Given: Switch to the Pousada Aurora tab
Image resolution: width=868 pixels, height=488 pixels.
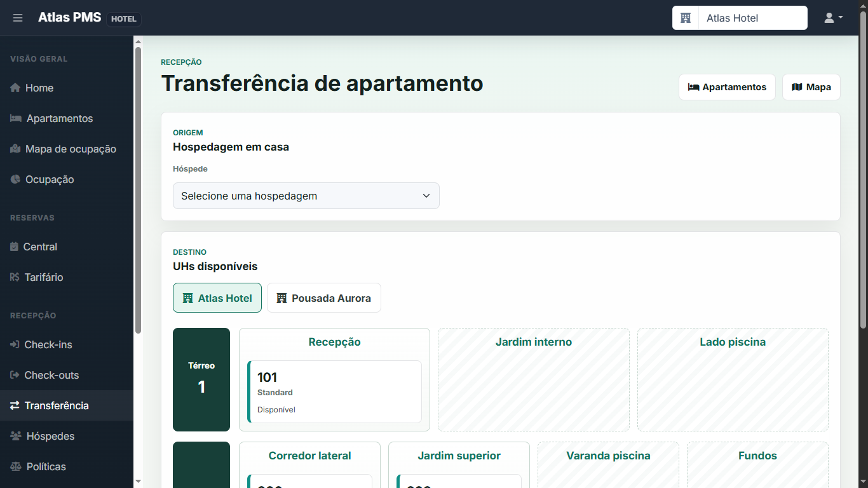Looking at the screenshot, I should pyautogui.click(x=324, y=298).
